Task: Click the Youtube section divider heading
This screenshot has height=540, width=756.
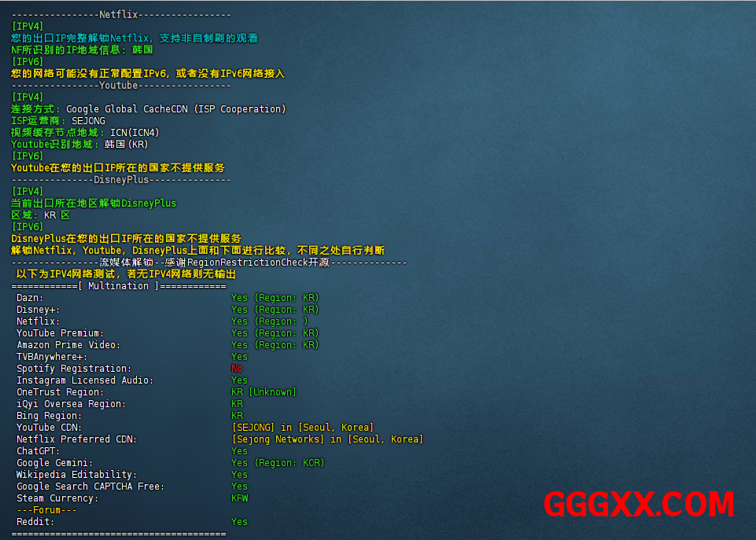Action: pos(120,86)
